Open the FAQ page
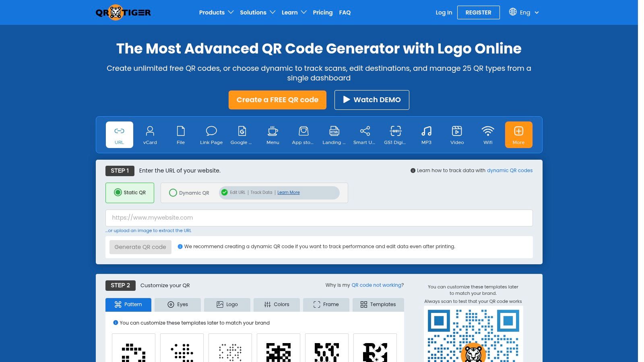 pyautogui.click(x=345, y=12)
